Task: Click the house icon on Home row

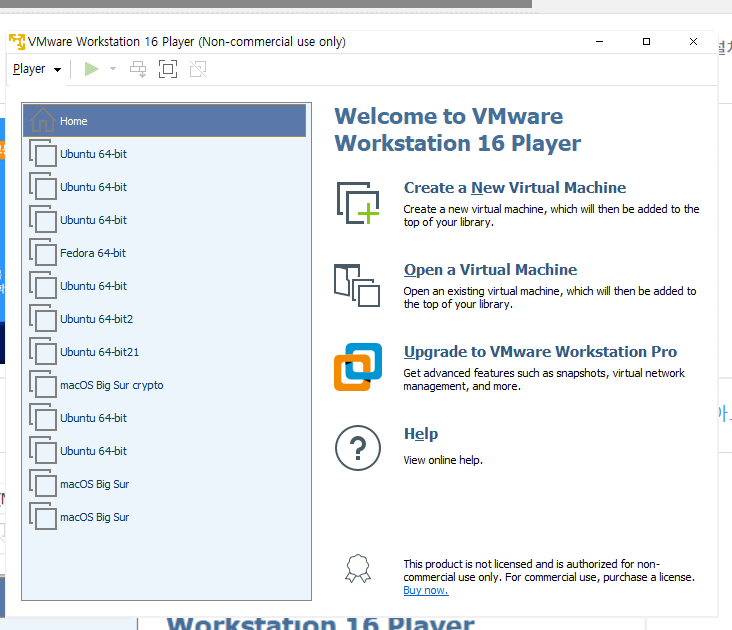Action: (43, 120)
